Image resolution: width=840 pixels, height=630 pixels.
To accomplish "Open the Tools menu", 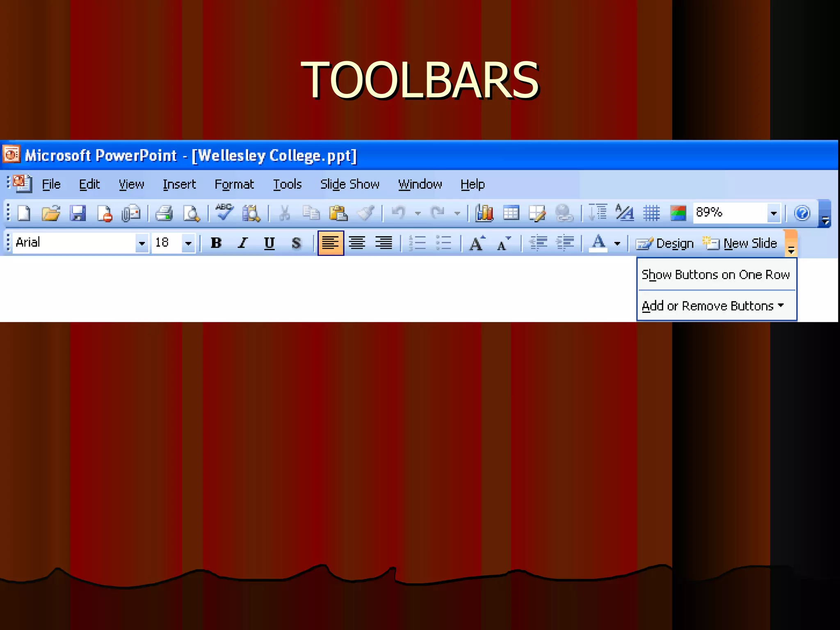I will click(287, 185).
